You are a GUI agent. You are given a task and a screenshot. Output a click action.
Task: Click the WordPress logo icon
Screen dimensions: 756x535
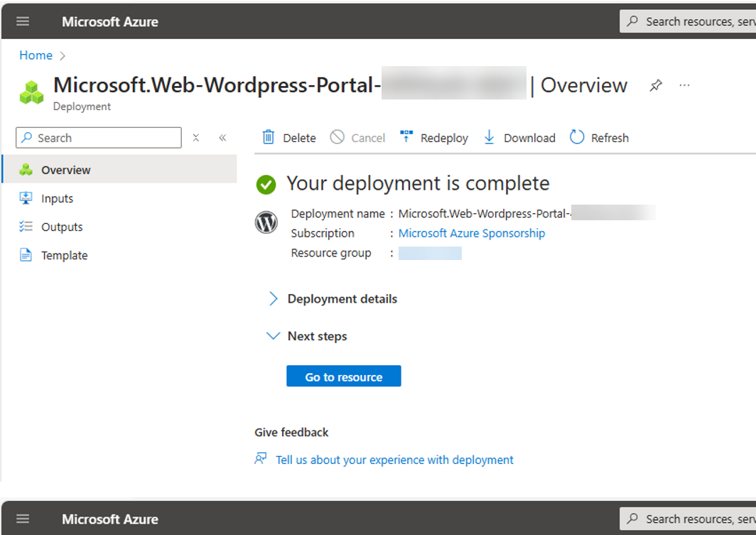266,222
